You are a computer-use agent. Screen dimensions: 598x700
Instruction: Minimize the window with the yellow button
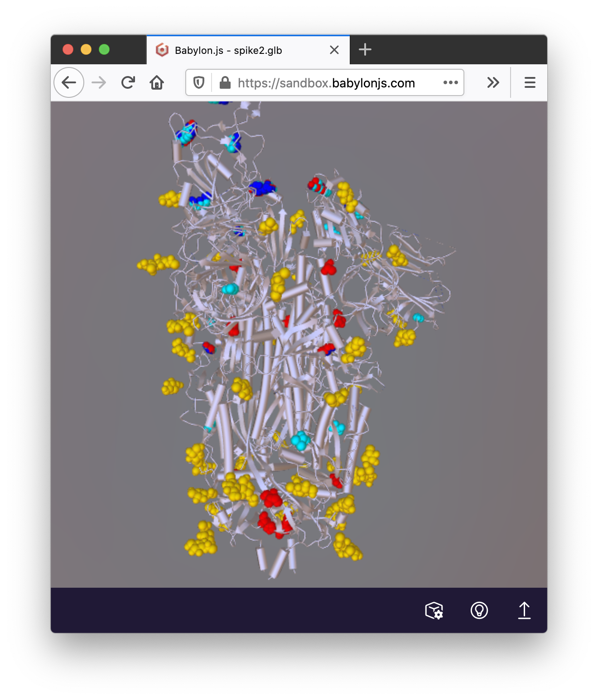click(86, 49)
